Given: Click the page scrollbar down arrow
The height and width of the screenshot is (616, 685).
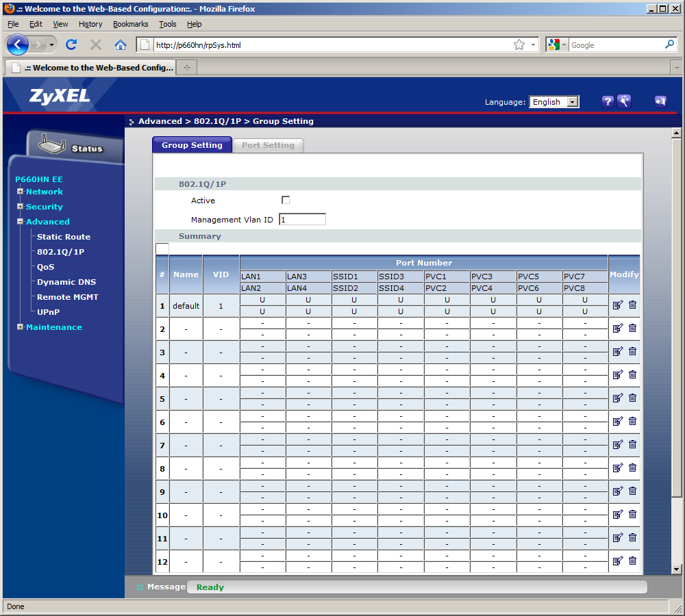Looking at the screenshot, I should coord(676,569).
